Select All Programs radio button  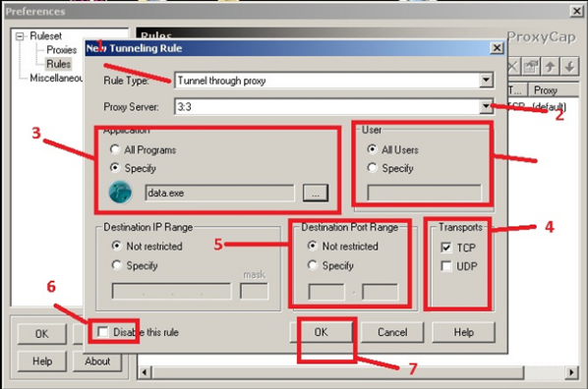(115, 149)
